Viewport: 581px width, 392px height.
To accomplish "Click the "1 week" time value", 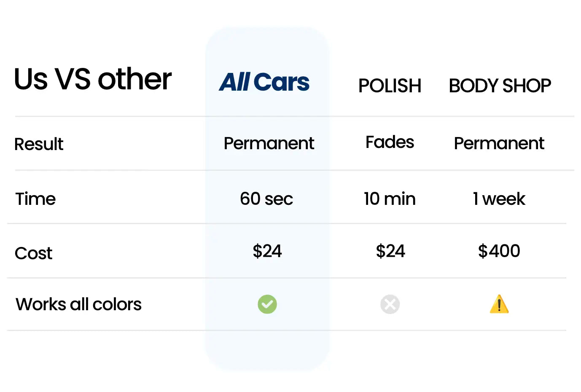I will click(499, 199).
